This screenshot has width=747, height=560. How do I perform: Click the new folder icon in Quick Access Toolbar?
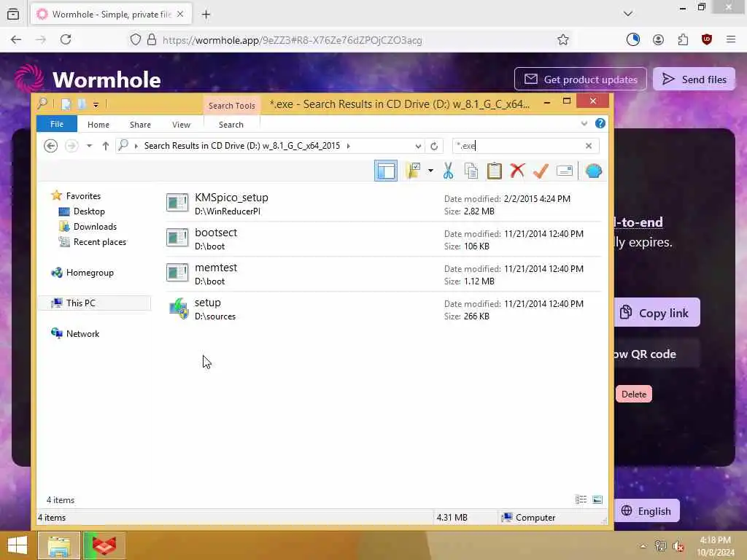point(82,104)
